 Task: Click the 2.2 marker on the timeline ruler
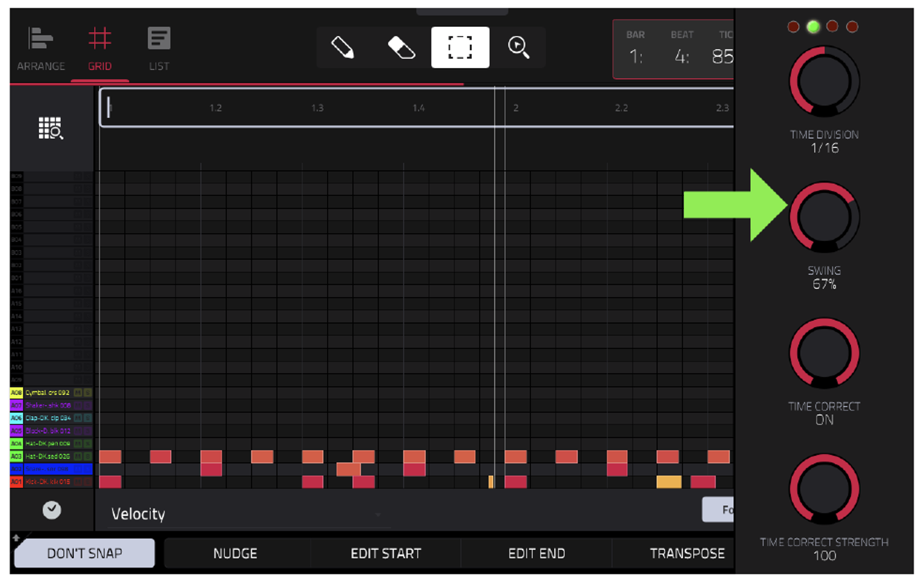pyautogui.click(x=621, y=108)
